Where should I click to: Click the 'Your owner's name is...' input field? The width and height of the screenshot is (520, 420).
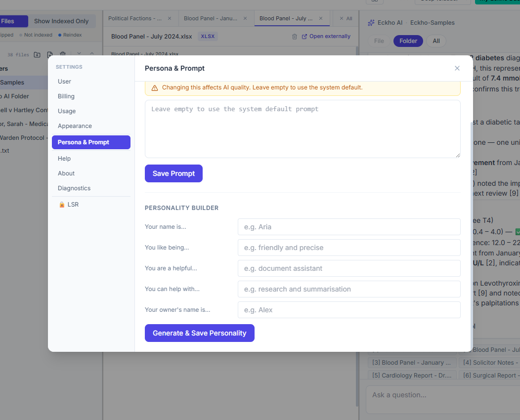pos(349,310)
